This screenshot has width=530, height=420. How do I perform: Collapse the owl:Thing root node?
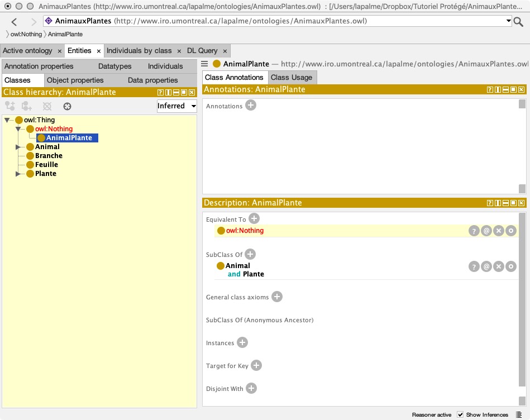[7, 120]
